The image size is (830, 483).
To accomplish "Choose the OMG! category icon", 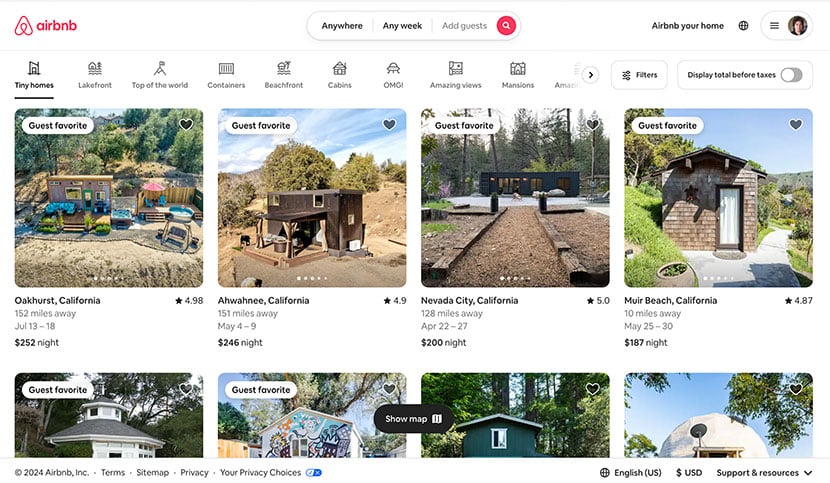I will click(x=393, y=74).
